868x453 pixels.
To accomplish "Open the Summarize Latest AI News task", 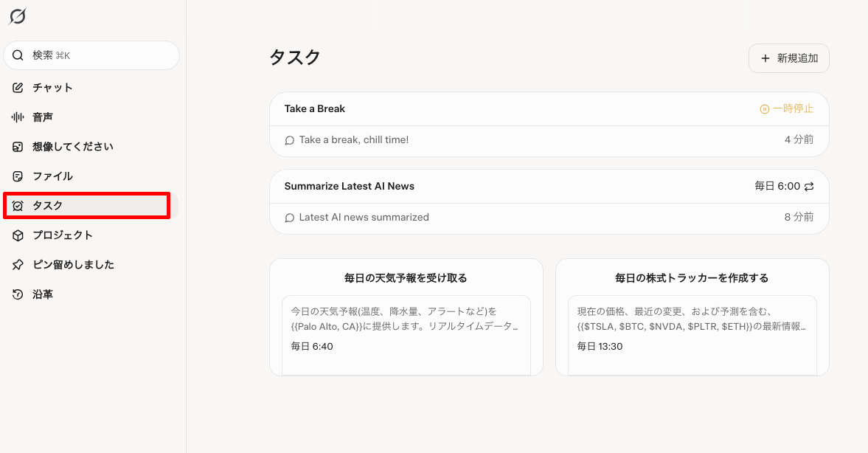I will point(350,187).
